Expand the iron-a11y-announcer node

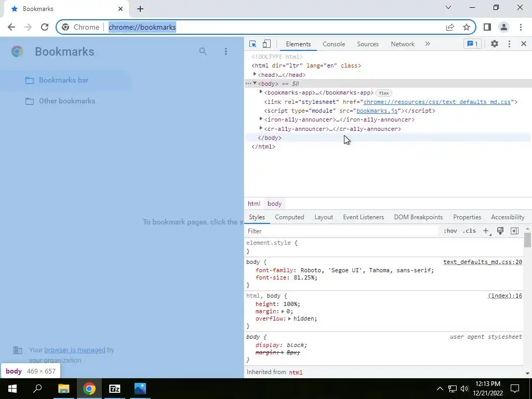[261, 119]
